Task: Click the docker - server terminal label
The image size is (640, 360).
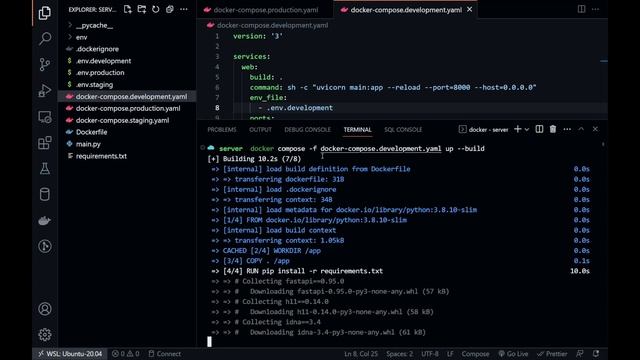Action: [484, 130]
